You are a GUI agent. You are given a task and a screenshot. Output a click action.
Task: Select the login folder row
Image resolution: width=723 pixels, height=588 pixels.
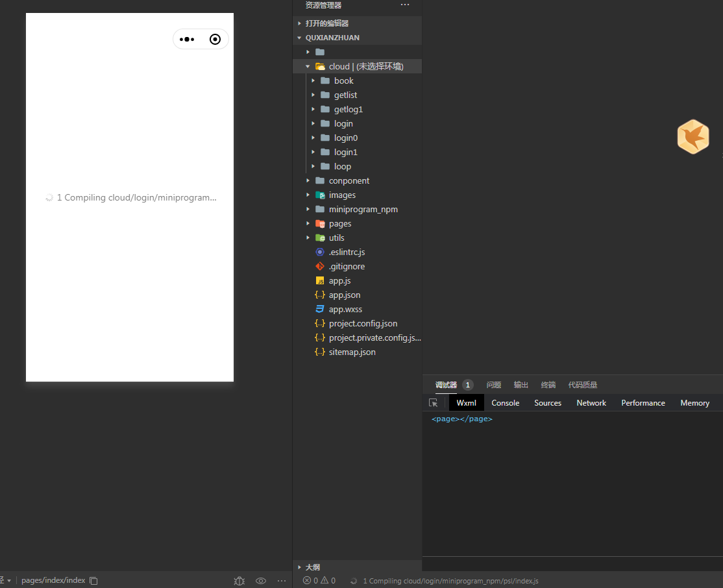(358, 123)
